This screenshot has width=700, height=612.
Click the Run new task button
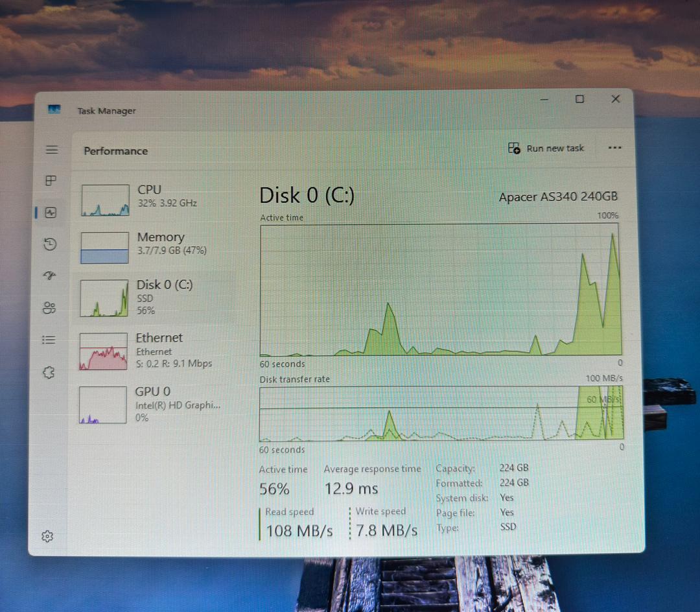(x=546, y=148)
